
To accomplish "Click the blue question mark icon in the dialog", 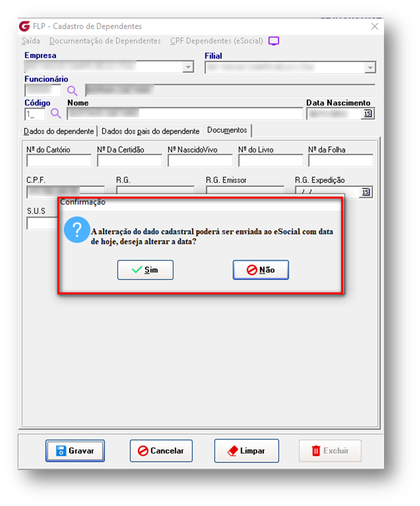I will 77,229.
